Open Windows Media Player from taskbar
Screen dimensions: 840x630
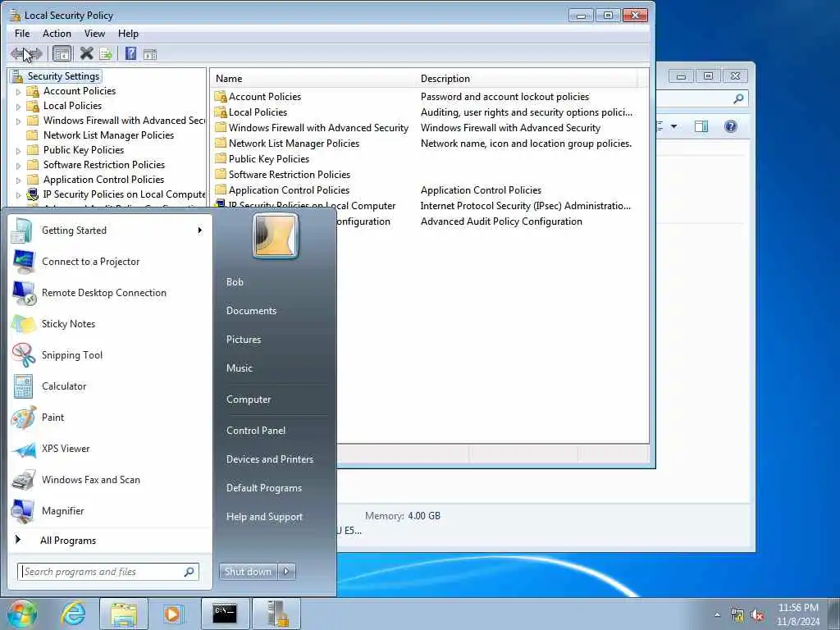click(172, 614)
